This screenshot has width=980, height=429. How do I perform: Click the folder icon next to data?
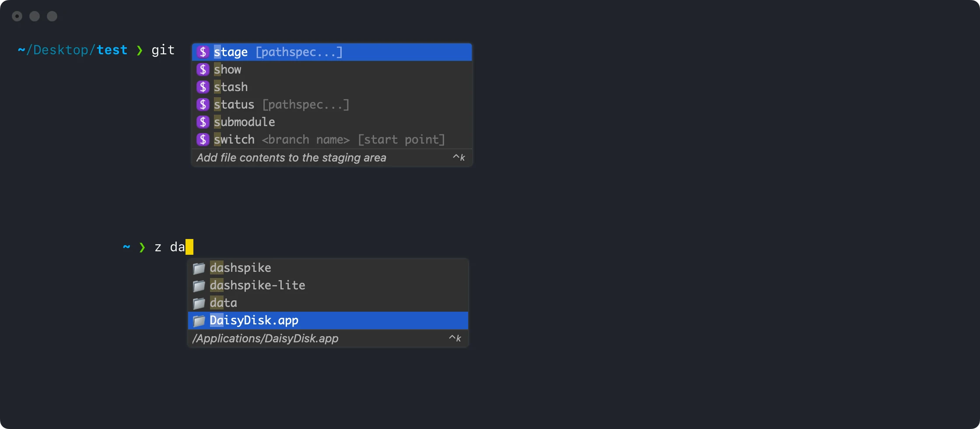[x=199, y=303]
